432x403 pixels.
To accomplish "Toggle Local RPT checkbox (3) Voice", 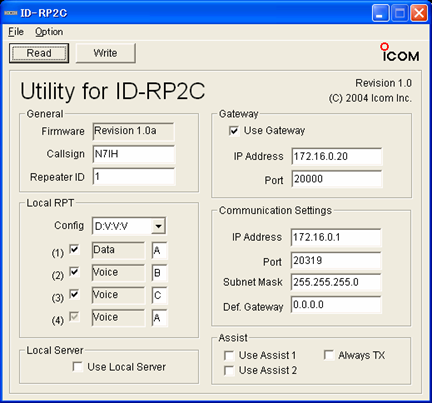I will (74, 294).
